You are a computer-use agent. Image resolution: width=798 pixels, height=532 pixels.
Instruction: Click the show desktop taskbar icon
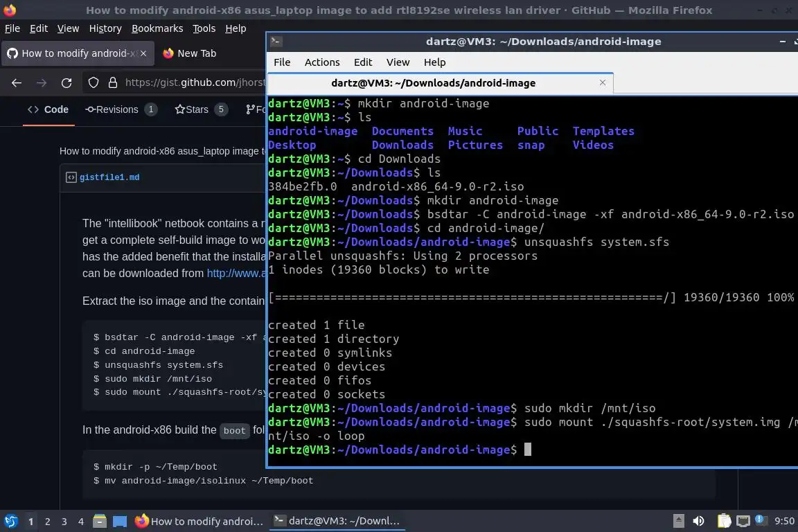pyautogui.click(x=120, y=522)
